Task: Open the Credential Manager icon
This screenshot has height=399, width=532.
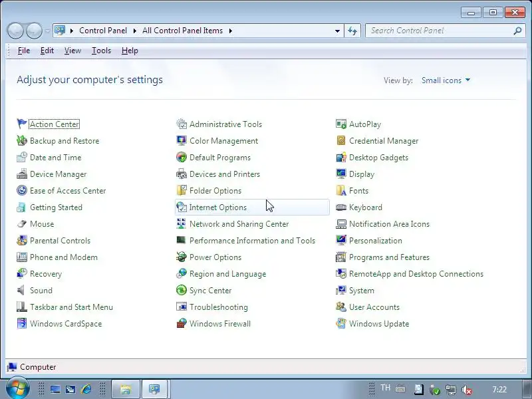Action: 341,140
